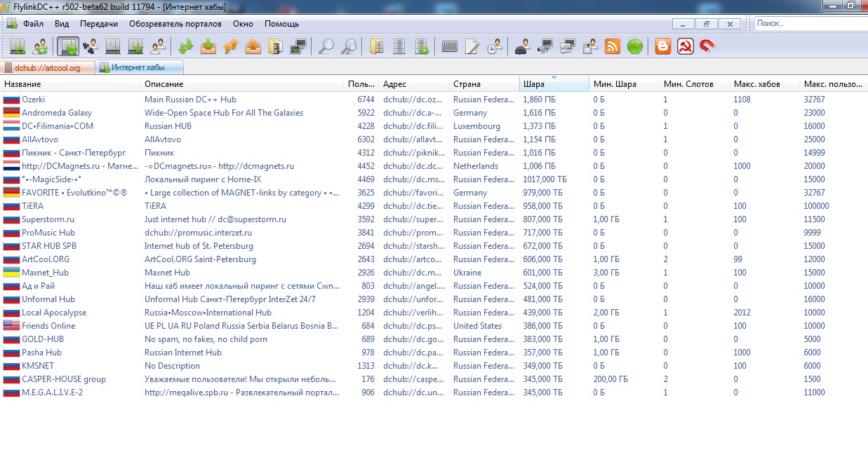Open the Вид menu
The width and height of the screenshot is (868, 450).
click(x=62, y=24)
